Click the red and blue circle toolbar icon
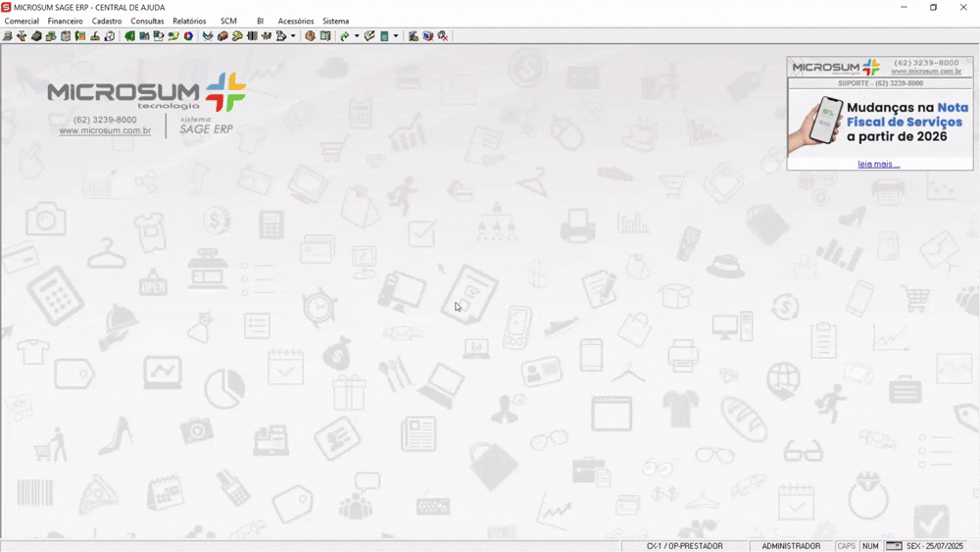This screenshot has width=980, height=552. point(188,36)
